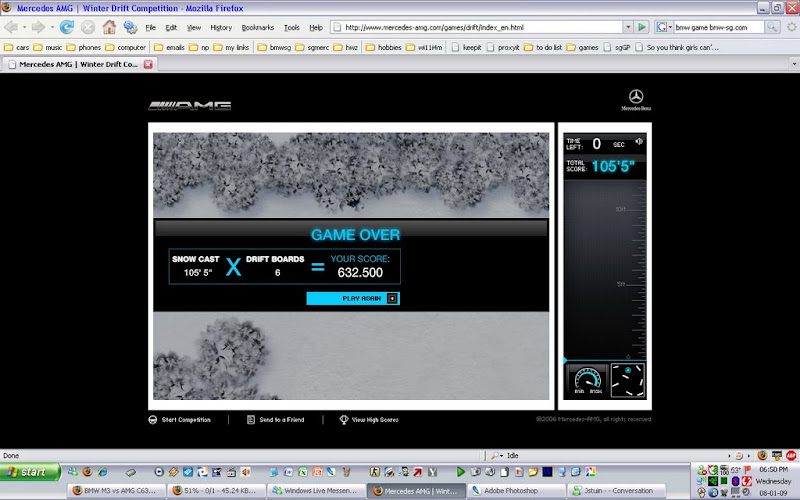Open the File menu

151,28
